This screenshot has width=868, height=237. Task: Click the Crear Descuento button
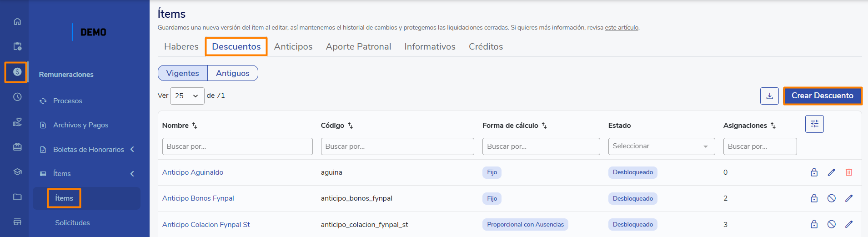pos(822,96)
